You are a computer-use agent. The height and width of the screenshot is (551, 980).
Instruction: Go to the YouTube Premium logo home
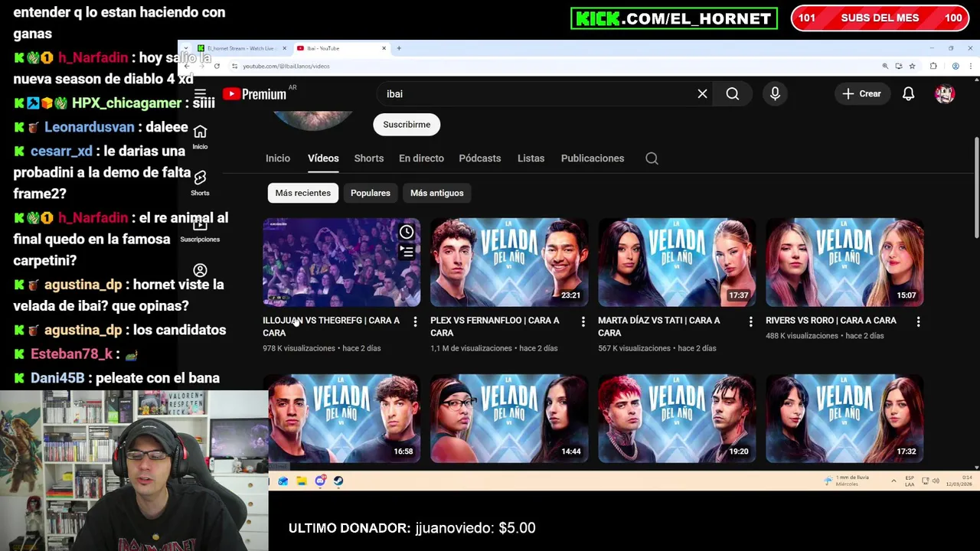pos(255,94)
